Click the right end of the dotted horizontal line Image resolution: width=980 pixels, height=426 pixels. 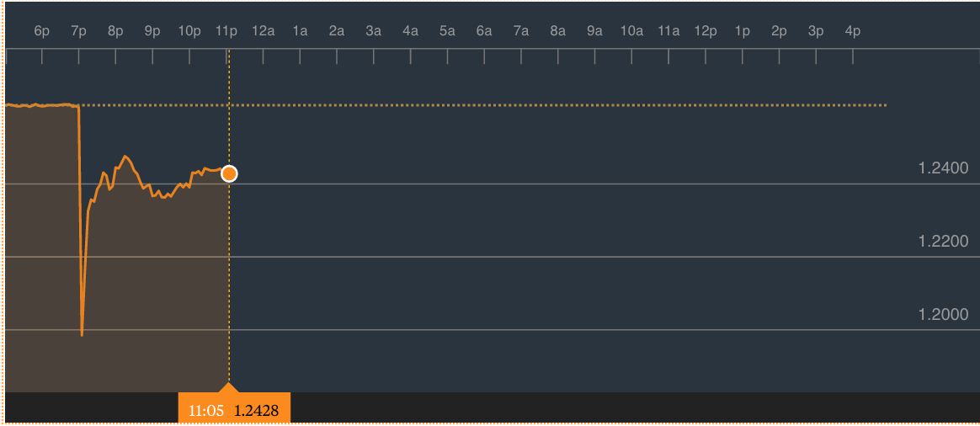pyautogui.click(x=886, y=105)
